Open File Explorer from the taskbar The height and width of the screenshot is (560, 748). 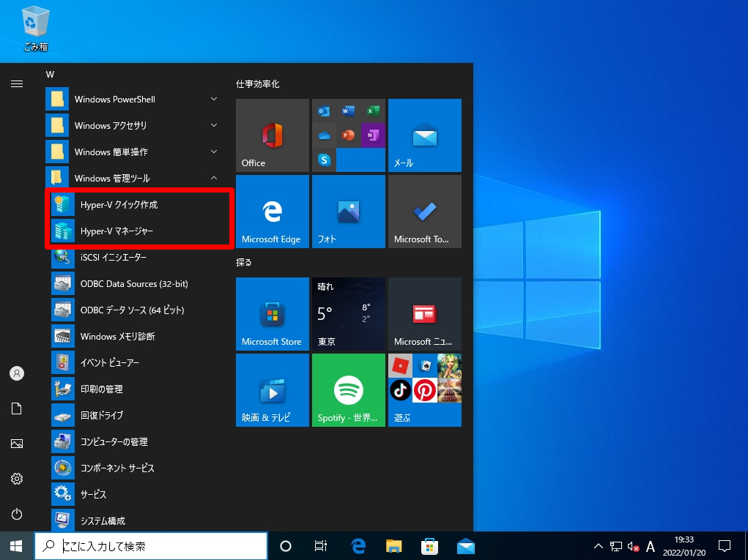(x=394, y=546)
